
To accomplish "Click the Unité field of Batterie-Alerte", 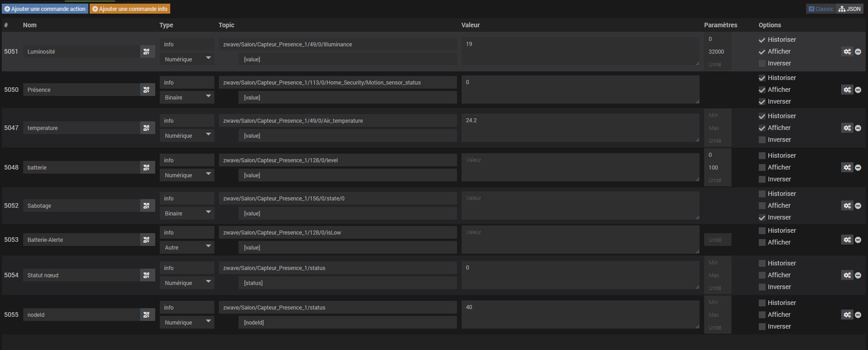I will pos(717,240).
